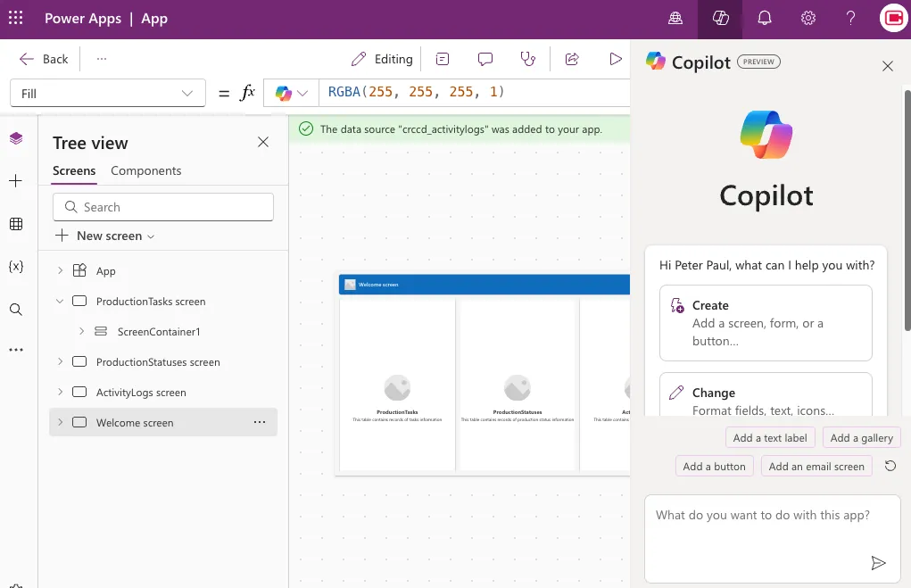Collapse the ProductionTasks screen node
911x588 pixels.
coord(60,302)
